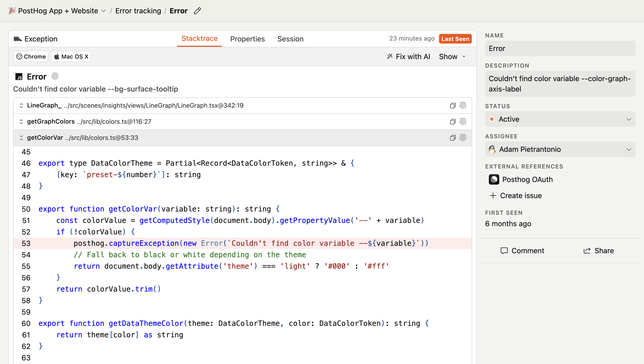
Task: Click highlighted line 53 captureException code
Action: (242, 243)
